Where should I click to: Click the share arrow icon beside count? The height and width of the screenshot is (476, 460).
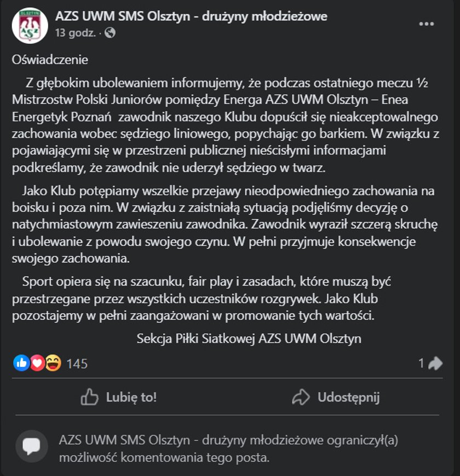pos(435,363)
